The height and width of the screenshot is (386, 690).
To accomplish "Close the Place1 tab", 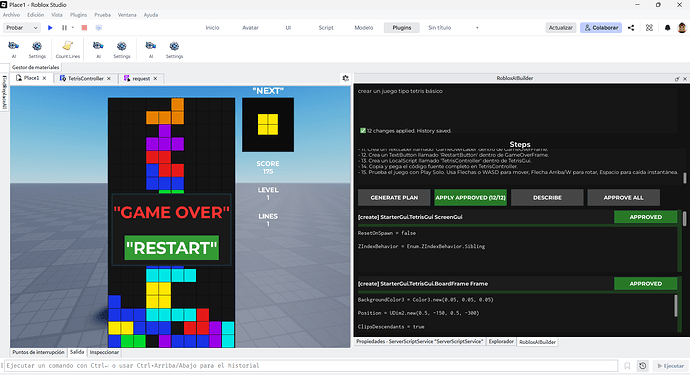I will click(x=44, y=78).
